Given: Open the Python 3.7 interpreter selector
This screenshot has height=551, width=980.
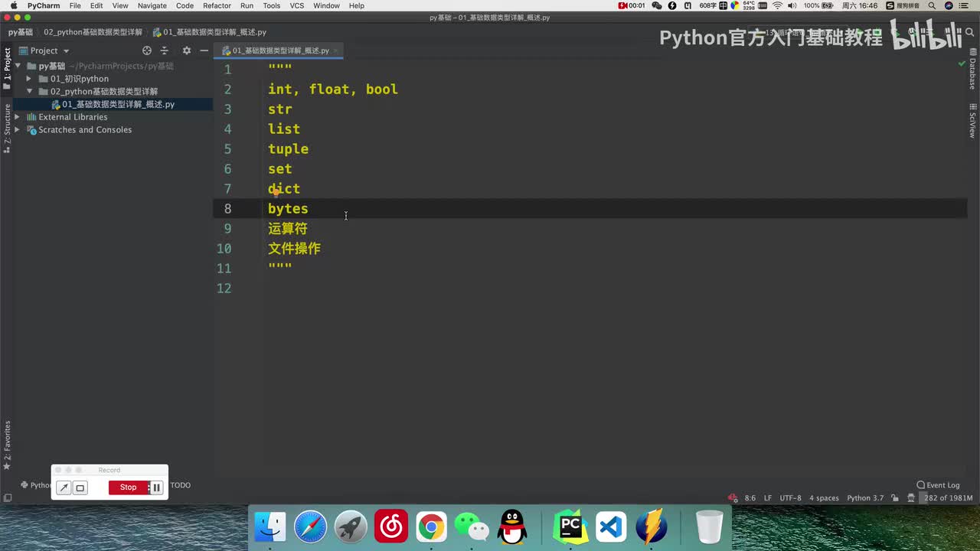Looking at the screenshot, I should tap(865, 498).
